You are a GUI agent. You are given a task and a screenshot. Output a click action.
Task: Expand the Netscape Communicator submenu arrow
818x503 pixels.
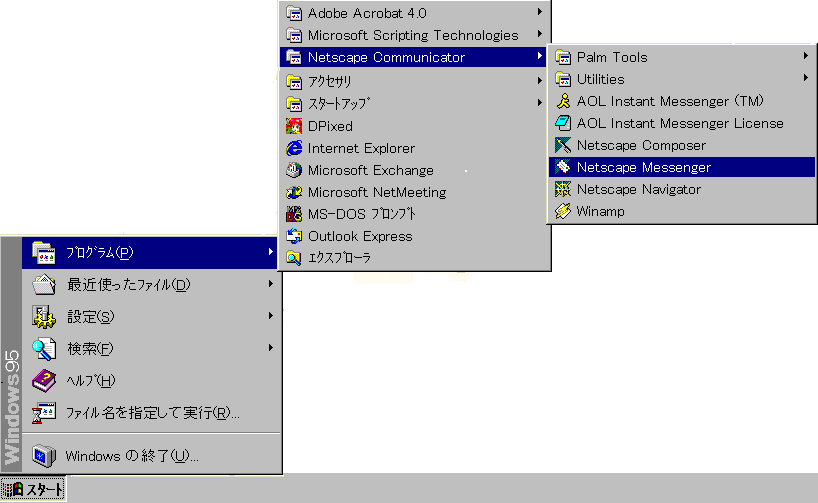(x=539, y=56)
